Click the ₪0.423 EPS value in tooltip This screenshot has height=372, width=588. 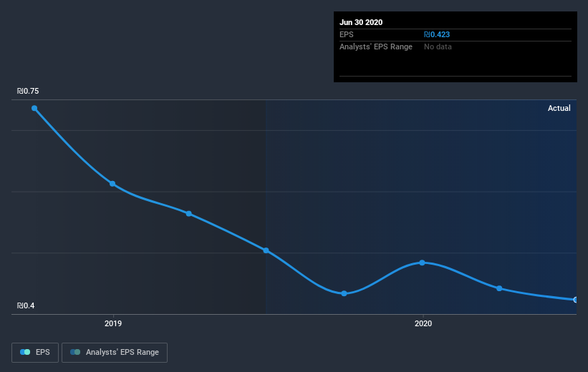(437, 34)
